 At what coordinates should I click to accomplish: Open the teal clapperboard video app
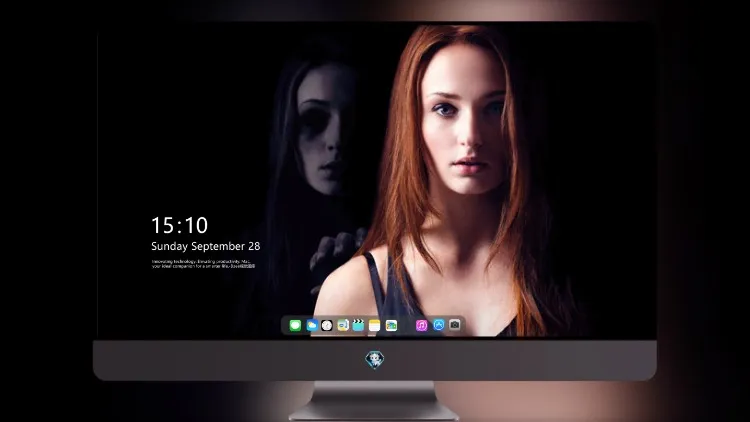[358, 326]
